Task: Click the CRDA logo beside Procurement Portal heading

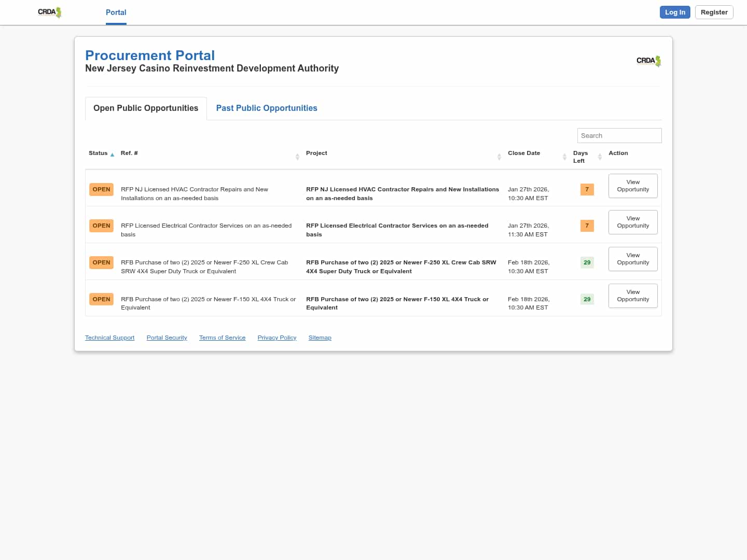Action: (x=648, y=61)
